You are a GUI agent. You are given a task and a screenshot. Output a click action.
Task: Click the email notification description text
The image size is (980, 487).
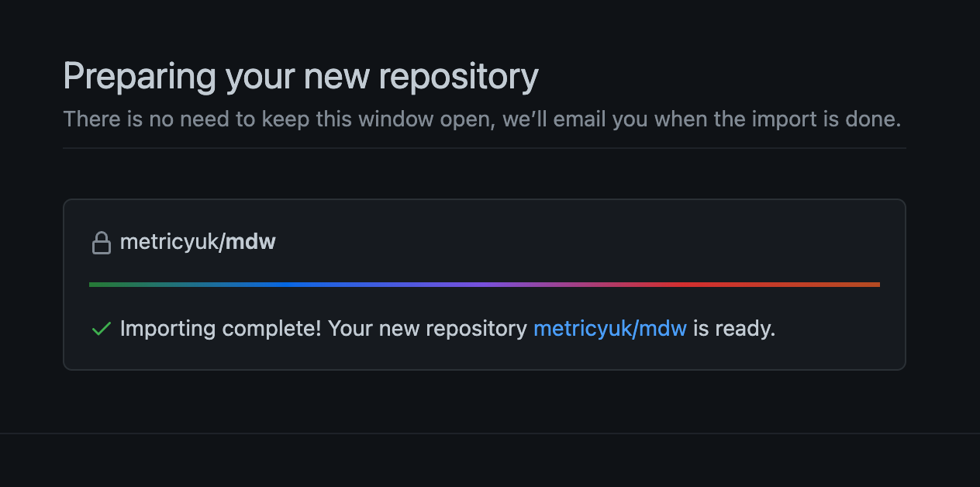click(x=481, y=119)
